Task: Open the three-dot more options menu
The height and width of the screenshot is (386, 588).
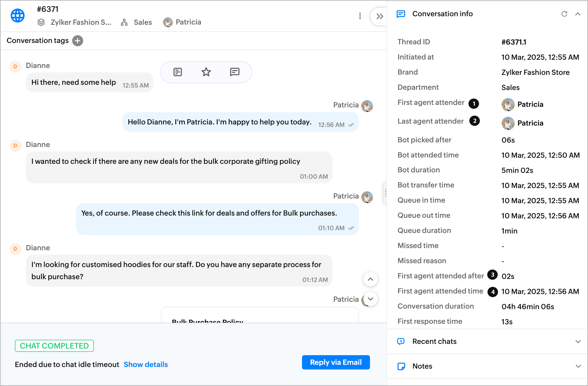Action: pos(360,16)
